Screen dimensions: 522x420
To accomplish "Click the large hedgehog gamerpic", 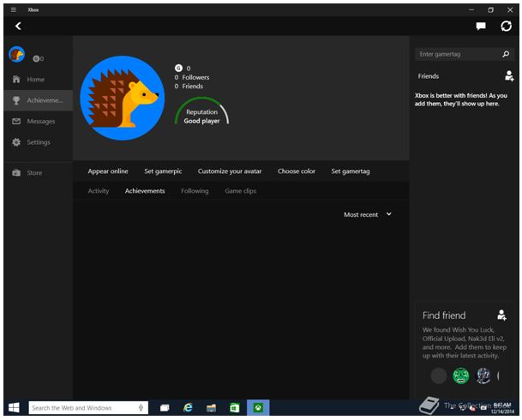I will (123, 98).
